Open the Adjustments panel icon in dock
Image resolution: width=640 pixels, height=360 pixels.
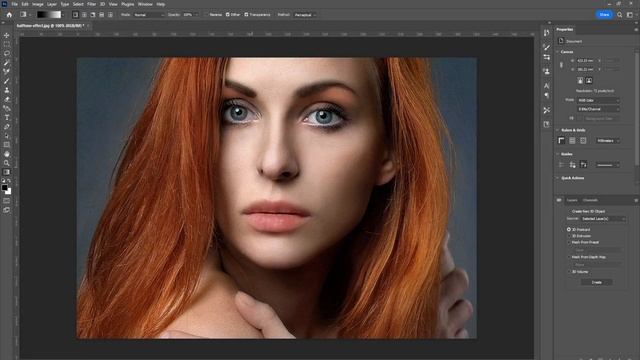tap(547, 58)
